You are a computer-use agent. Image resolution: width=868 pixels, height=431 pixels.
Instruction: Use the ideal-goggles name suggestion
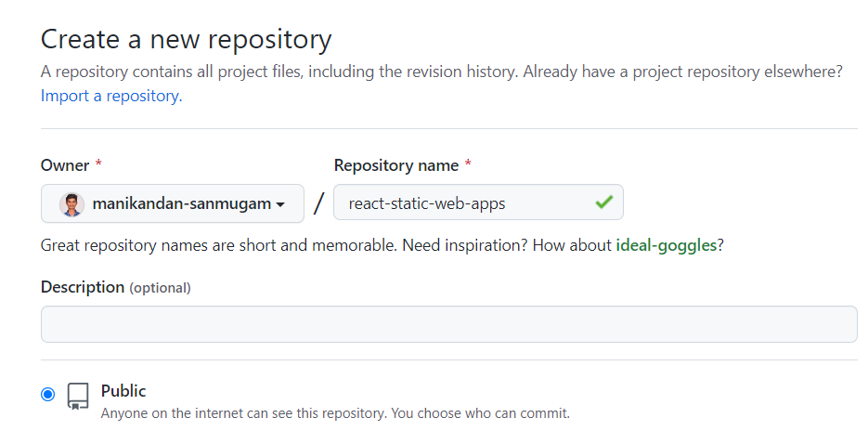(x=665, y=246)
